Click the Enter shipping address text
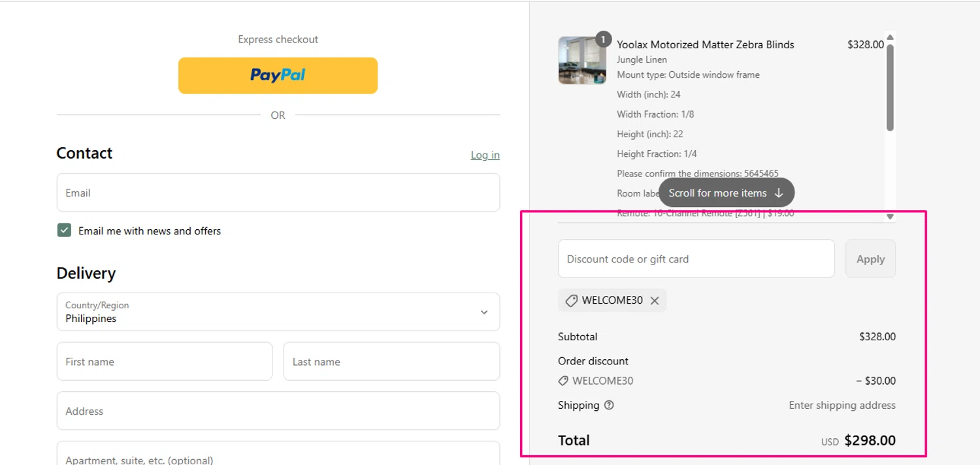The width and height of the screenshot is (980, 465). (842, 405)
